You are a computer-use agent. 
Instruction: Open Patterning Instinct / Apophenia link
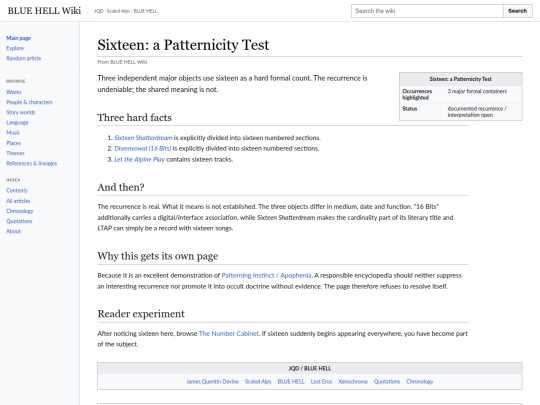[x=266, y=276]
